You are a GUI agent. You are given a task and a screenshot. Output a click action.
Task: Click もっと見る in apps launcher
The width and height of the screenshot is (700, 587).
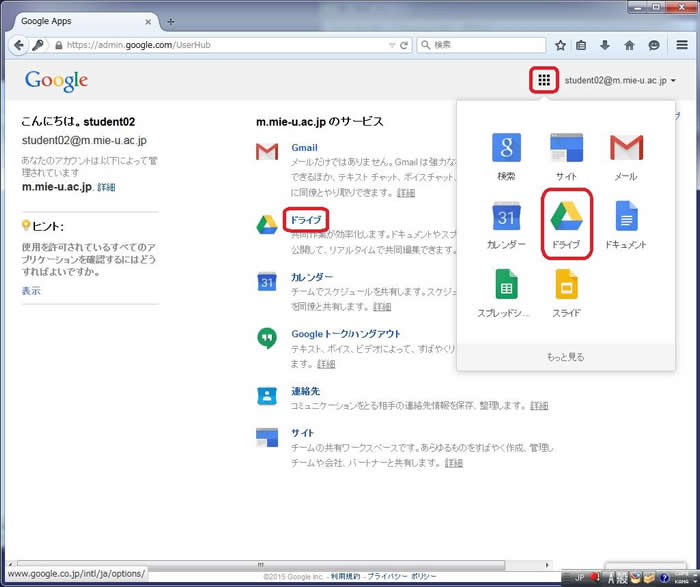coord(566,357)
